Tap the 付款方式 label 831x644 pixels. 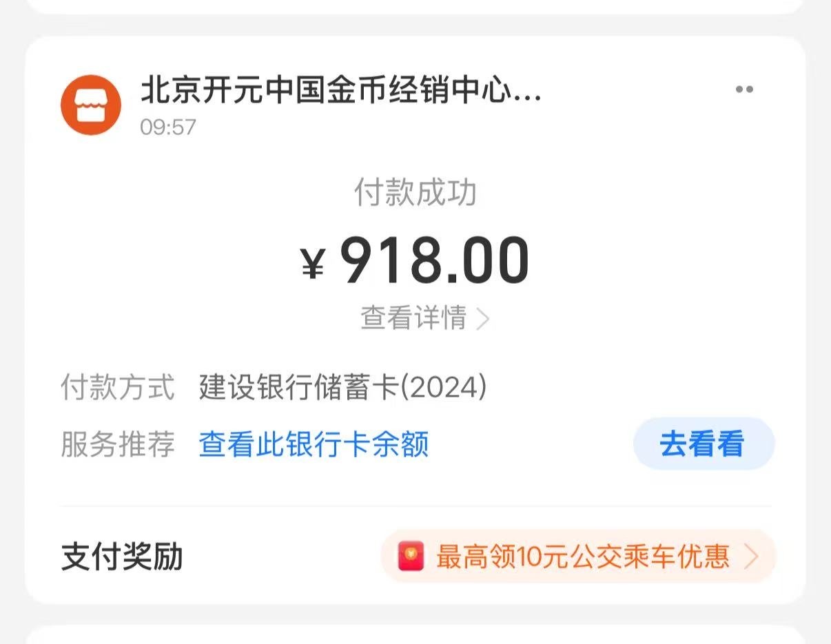click(x=118, y=388)
